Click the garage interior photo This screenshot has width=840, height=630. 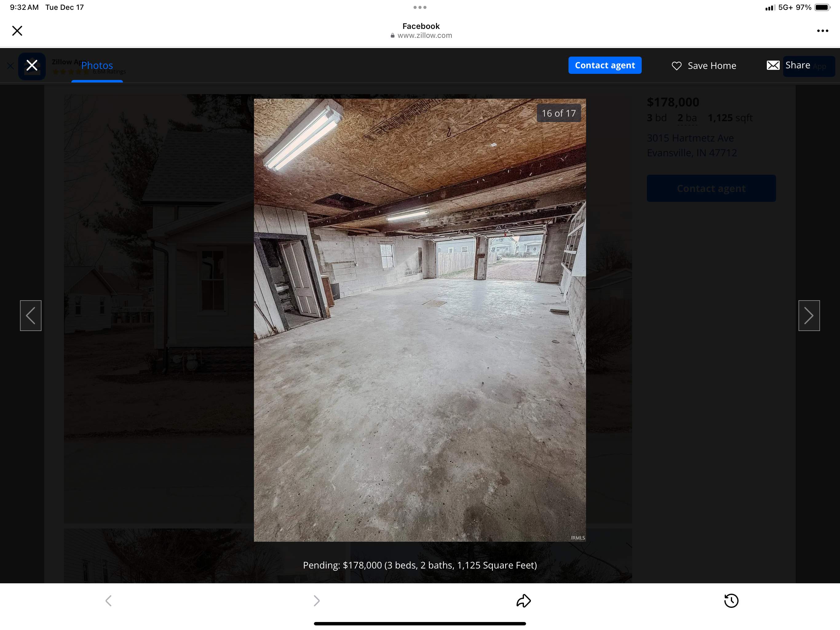click(420, 320)
